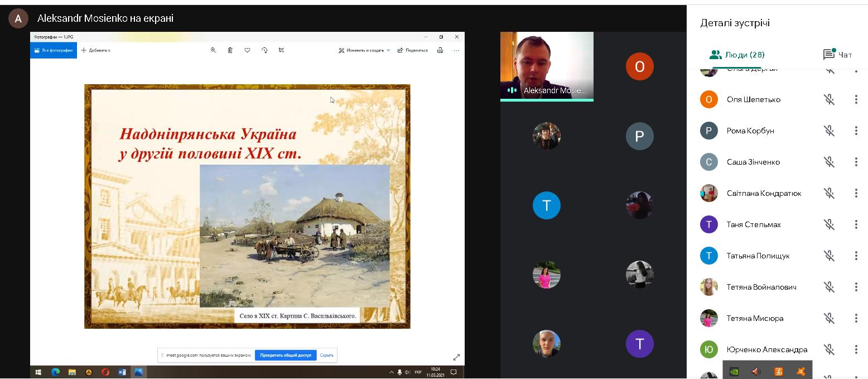Open options for Рома Корбун
868x379 pixels.
tap(856, 131)
